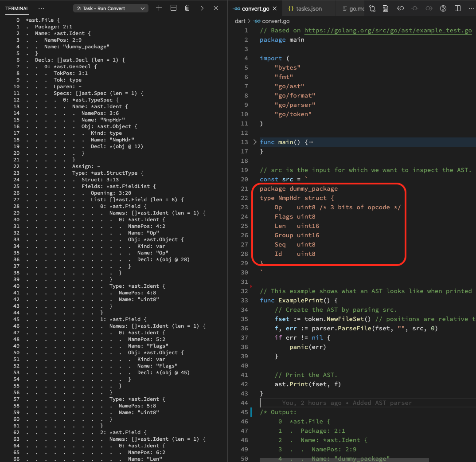Screen dimensions: 476x462
Task: Close the terminal panel with the X
Action: (216, 8)
